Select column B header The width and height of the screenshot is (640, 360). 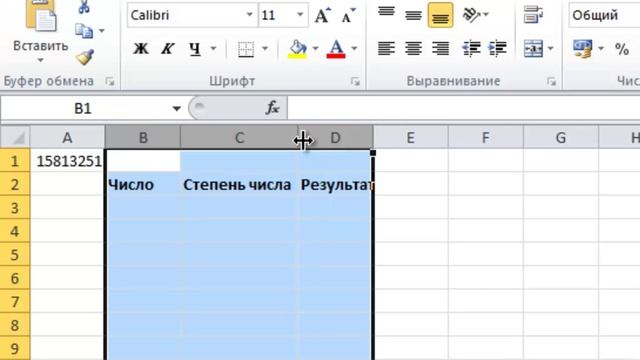143,138
